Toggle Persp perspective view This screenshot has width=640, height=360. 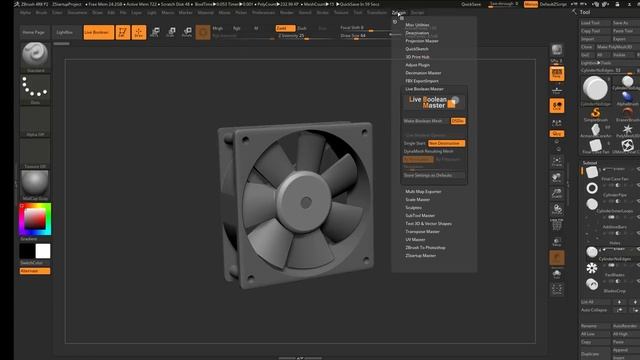tap(557, 73)
